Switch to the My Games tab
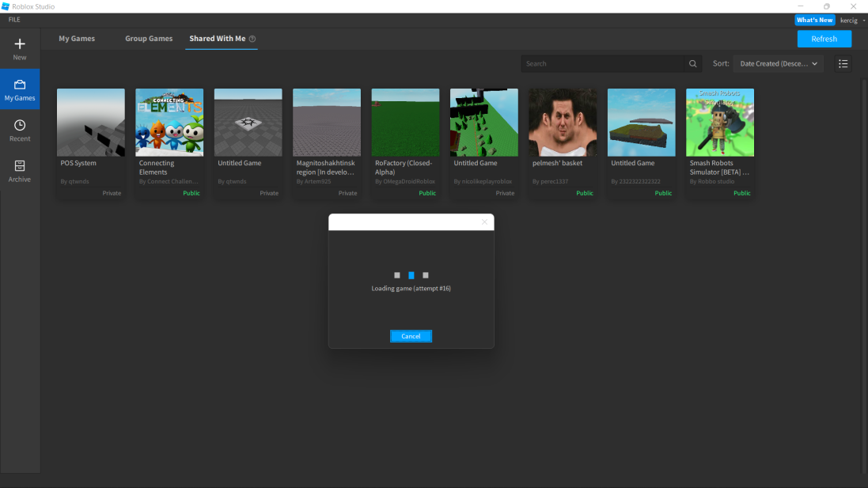The width and height of the screenshot is (868, 488). [77, 38]
